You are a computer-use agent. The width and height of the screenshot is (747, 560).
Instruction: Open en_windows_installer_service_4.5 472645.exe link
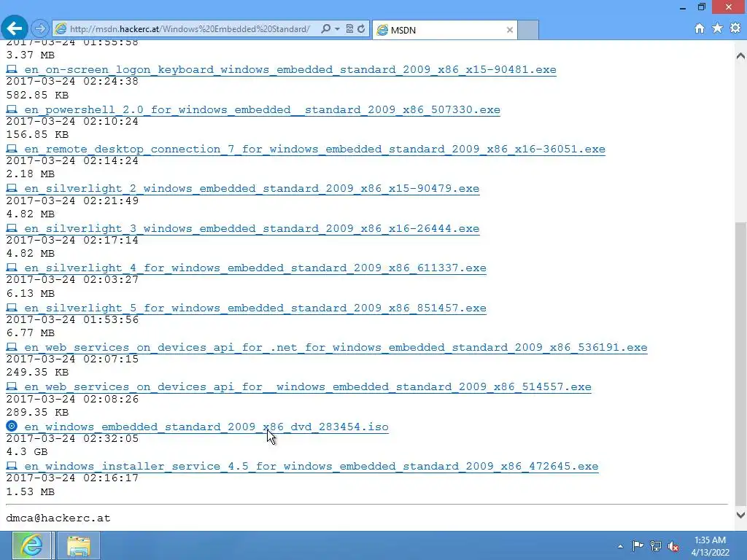tap(311, 466)
